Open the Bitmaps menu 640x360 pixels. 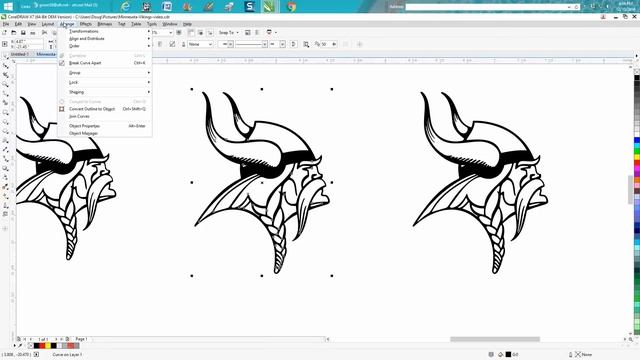tap(104, 24)
